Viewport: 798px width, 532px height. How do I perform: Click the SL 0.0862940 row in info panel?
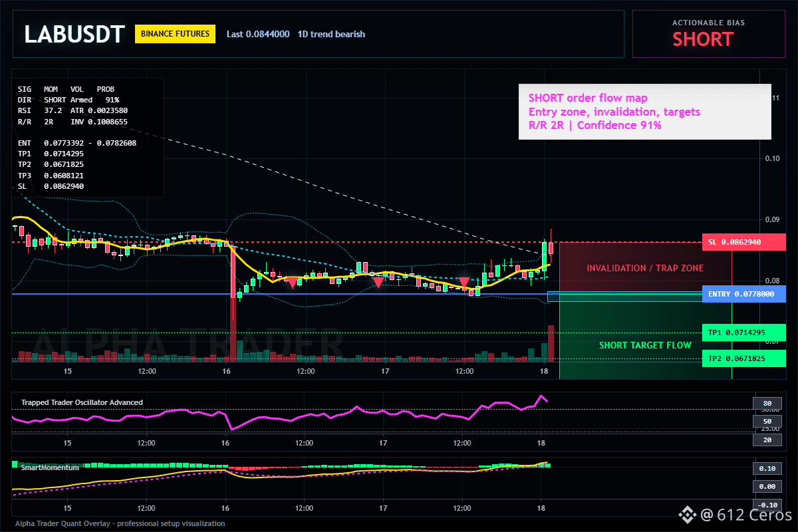tap(51, 186)
